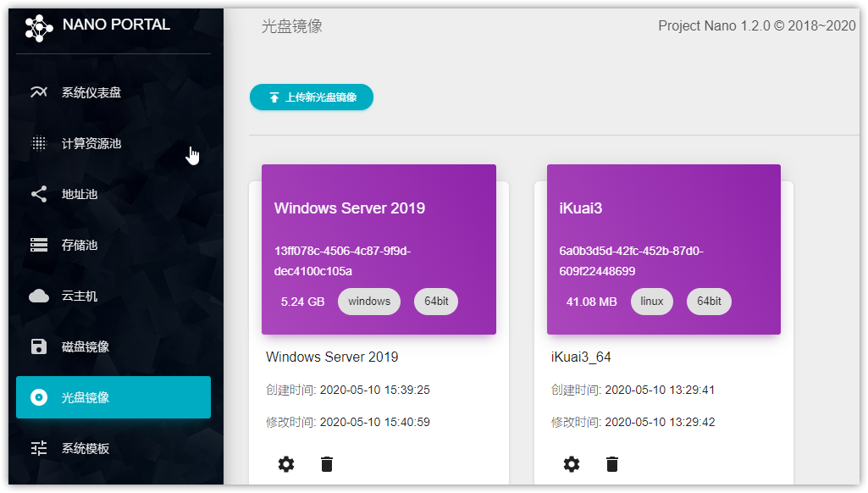Open the 系统仪表盘 dashboard menu item
868x493 pixels.
(91, 92)
